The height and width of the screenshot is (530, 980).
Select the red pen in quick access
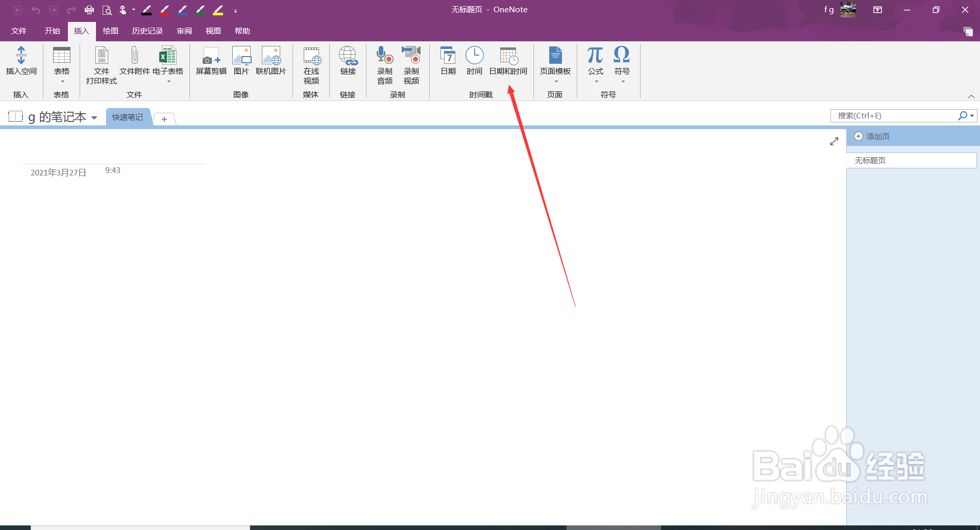(164, 10)
